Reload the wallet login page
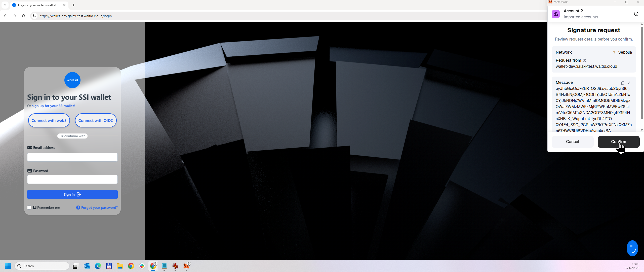 pos(24,16)
